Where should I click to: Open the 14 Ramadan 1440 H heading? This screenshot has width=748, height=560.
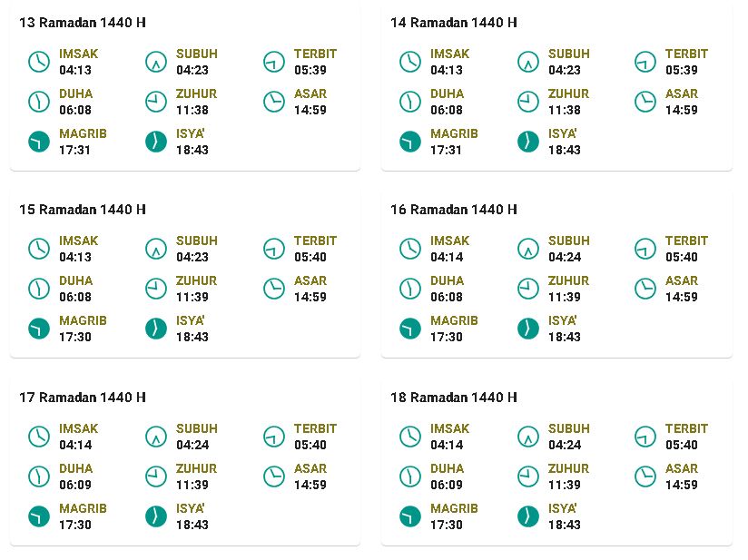pyautogui.click(x=454, y=23)
